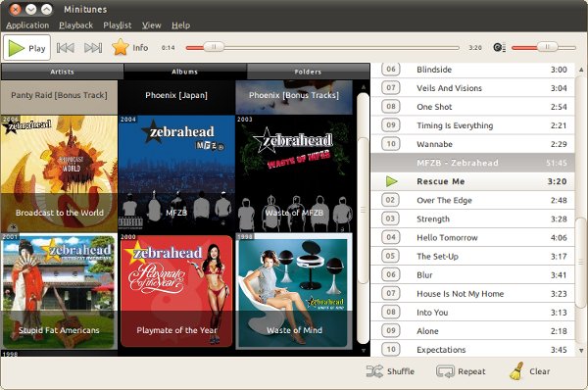
Task: Click the green playing indicator beside Rescue Me
Action: tap(391, 181)
